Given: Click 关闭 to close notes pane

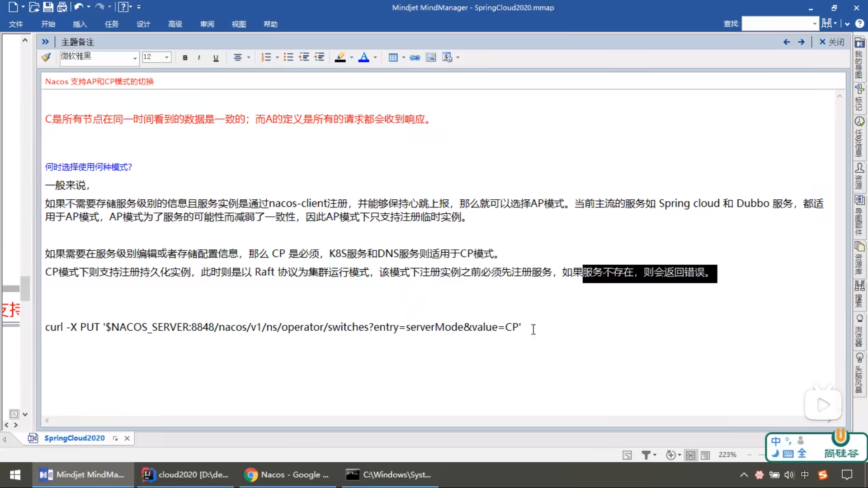Looking at the screenshot, I should point(832,42).
